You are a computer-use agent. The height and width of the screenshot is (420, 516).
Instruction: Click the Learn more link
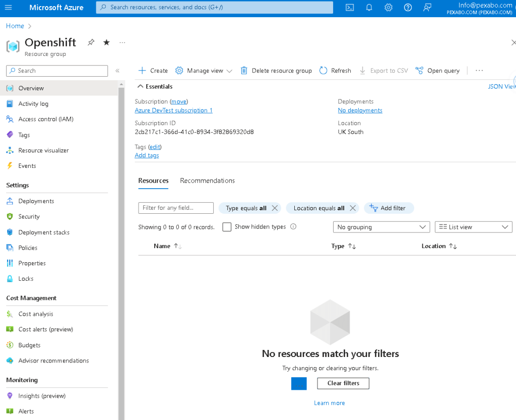click(x=330, y=403)
